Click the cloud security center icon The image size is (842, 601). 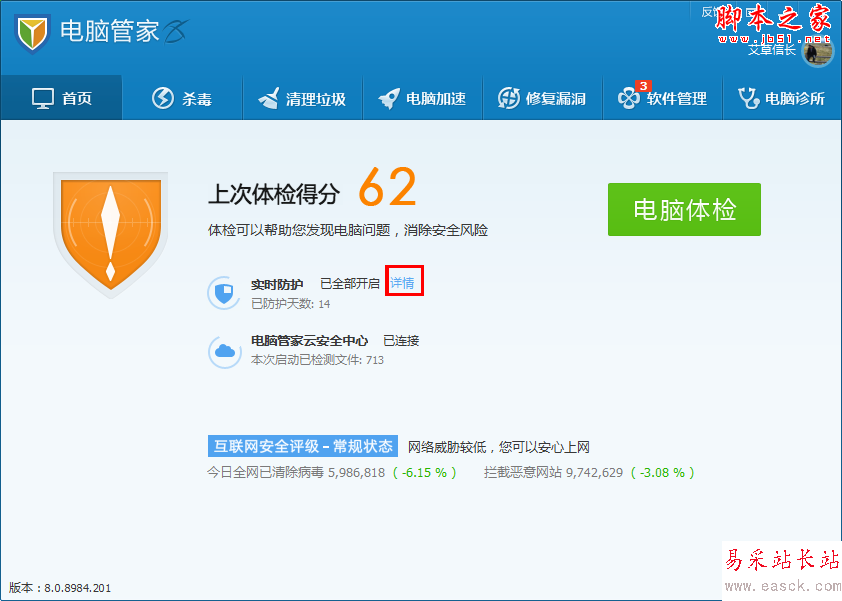coord(224,352)
